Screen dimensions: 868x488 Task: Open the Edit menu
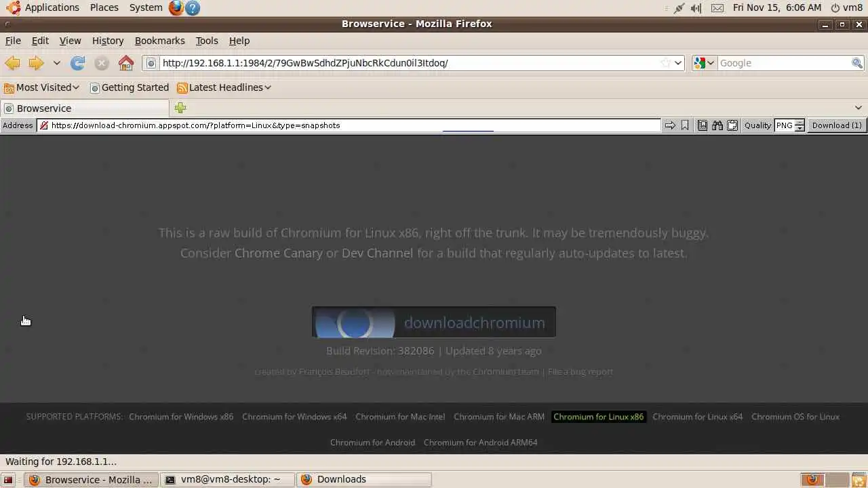click(x=40, y=41)
